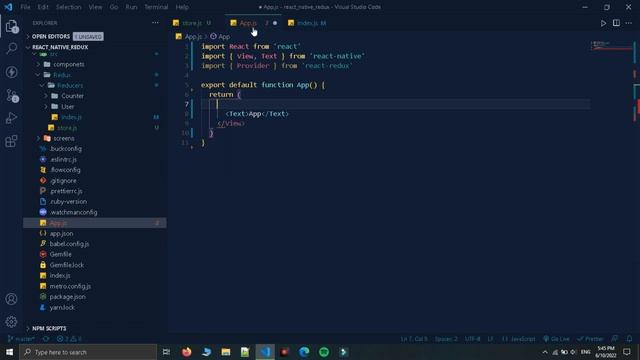The height and width of the screenshot is (360, 640).
Task: Click the Run Code play icon
Action: pos(603,23)
